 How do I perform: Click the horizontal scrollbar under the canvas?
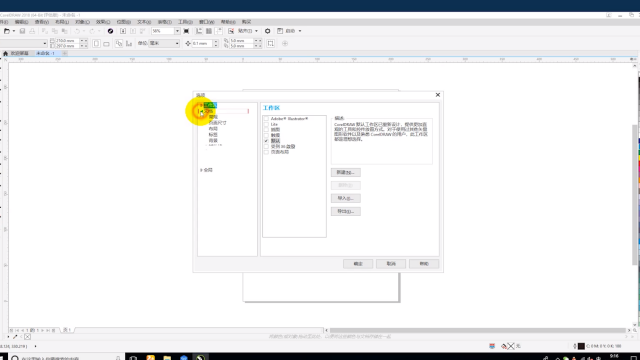[478, 330]
